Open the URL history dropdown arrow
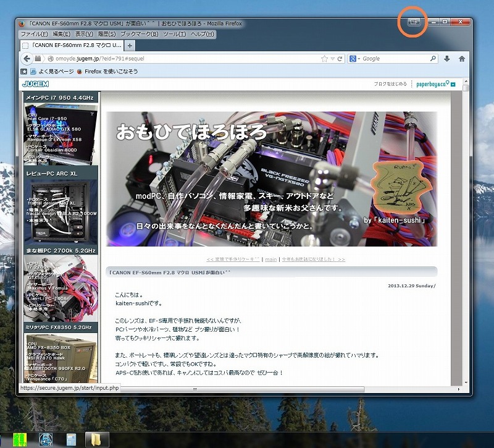The height and width of the screenshot is (448, 494). point(333,59)
